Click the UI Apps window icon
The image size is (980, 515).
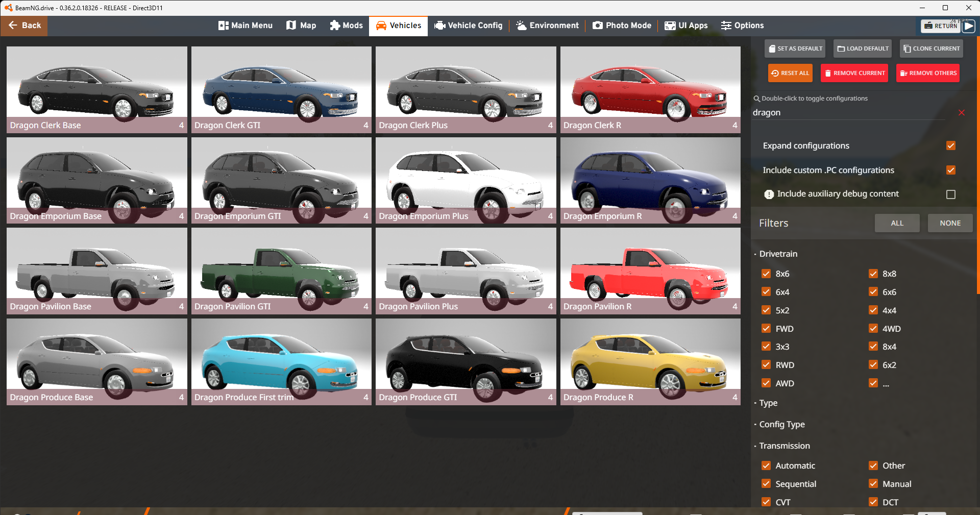pos(670,26)
